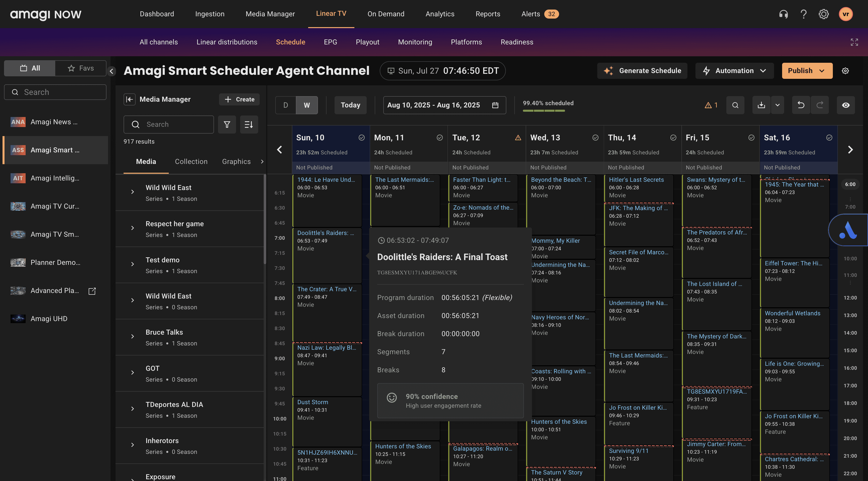Image resolution: width=868 pixels, height=481 pixels.
Task: Toggle the eye visibility button
Action: (x=845, y=105)
